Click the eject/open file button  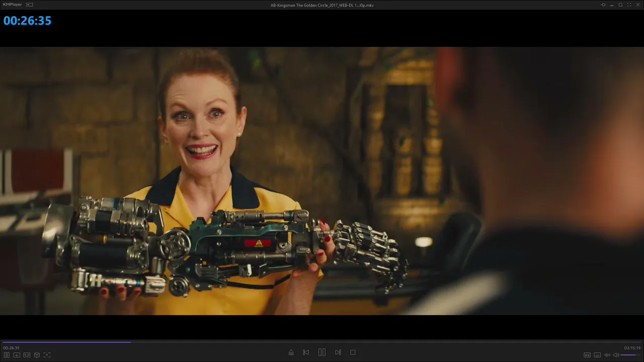tap(291, 352)
